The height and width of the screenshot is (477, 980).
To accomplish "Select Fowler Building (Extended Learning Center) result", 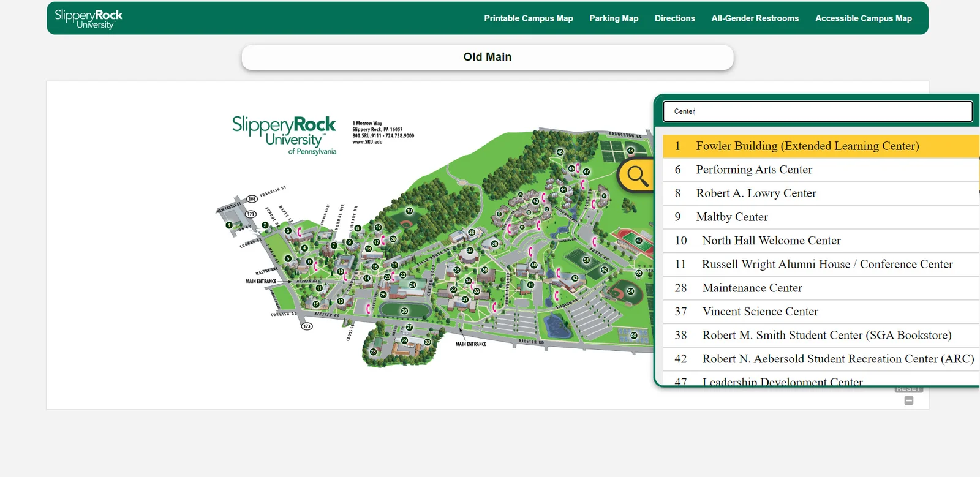I will click(x=821, y=146).
